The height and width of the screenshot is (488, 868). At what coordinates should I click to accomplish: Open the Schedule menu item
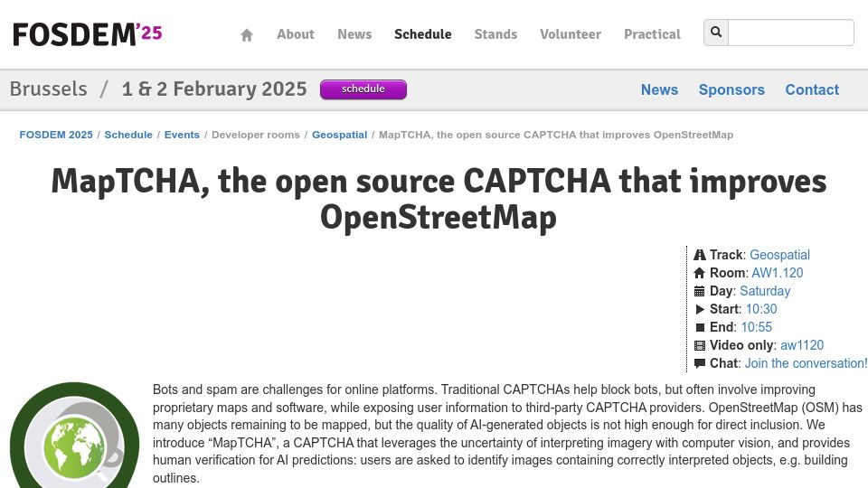coord(423,34)
